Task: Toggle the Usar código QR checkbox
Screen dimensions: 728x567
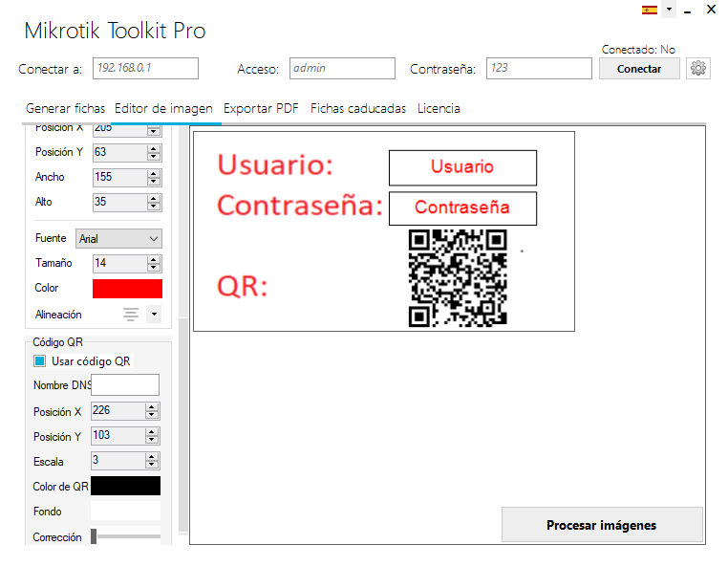Action: click(x=40, y=361)
